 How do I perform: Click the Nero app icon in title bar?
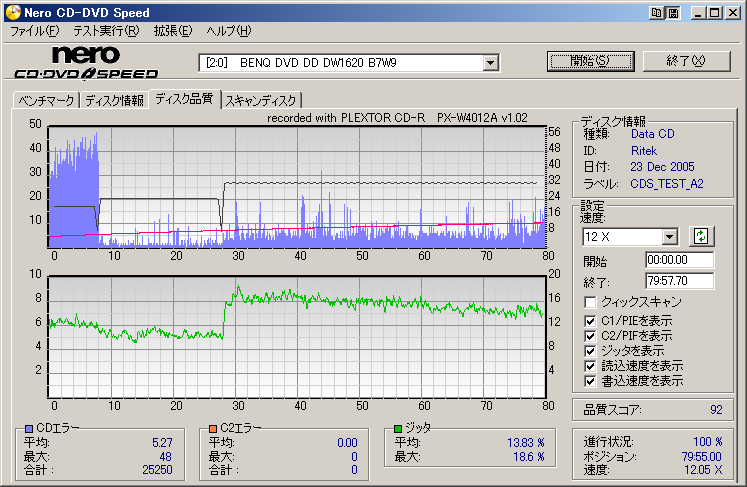point(11,12)
